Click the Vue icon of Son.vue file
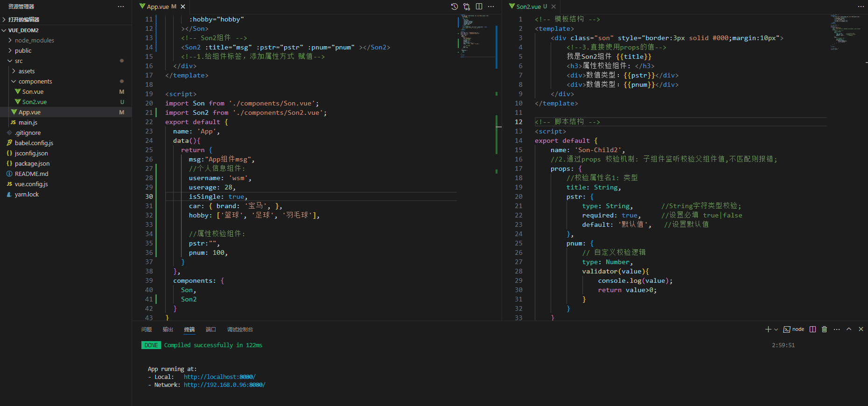Screen dimensions: 868x406 (18, 91)
